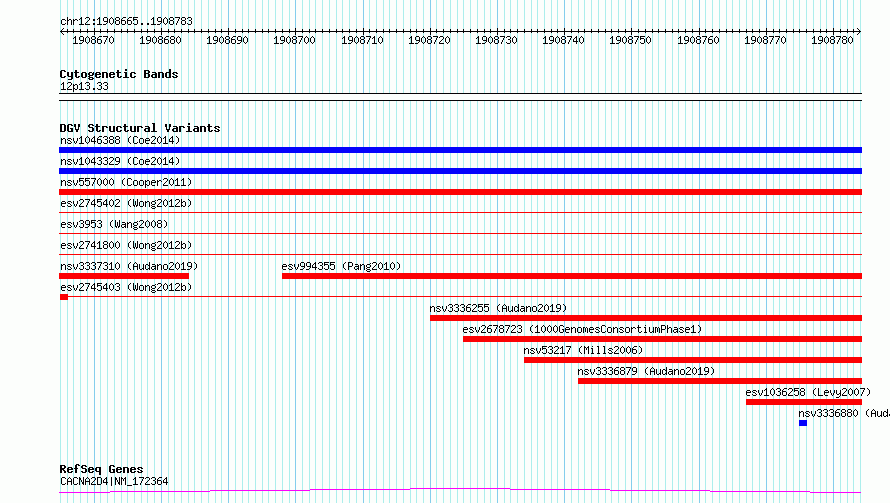Open the esv2741800 (Wong2012b) label
Screen dimensions: 890x503
pyautogui.click(x=126, y=245)
